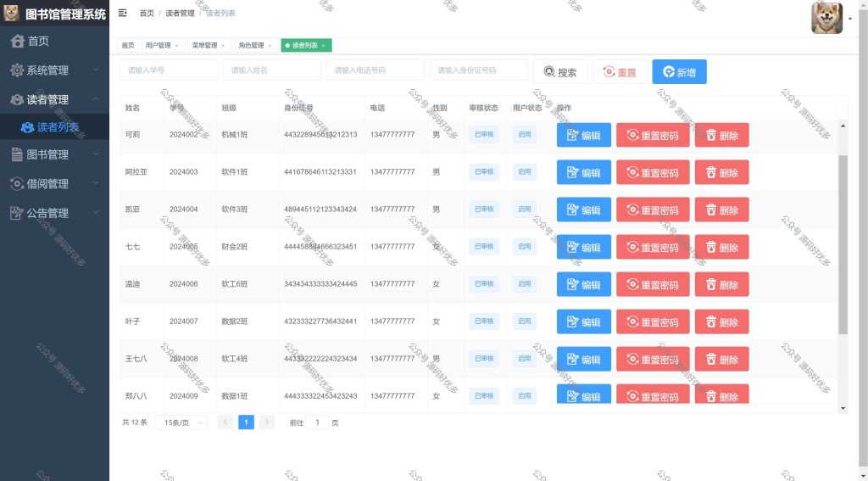The width and height of the screenshot is (868, 481).
Task: Edit the reader 七七 row
Action: coord(584,247)
